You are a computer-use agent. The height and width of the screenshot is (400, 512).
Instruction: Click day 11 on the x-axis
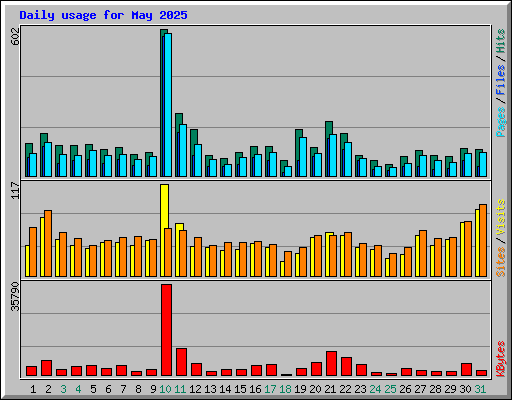(x=180, y=389)
